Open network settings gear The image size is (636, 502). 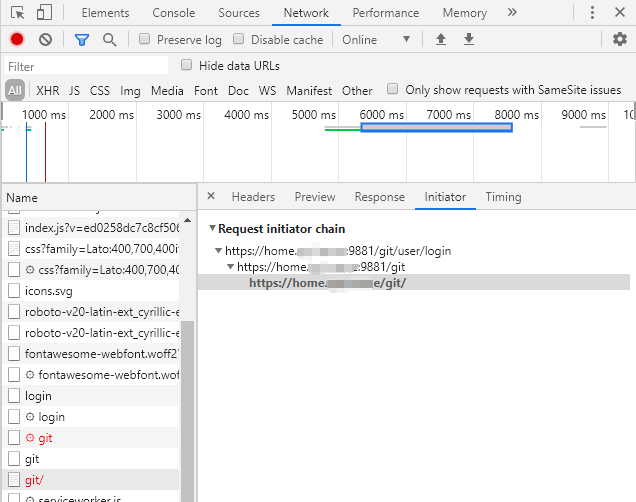click(x=620, y=39)
